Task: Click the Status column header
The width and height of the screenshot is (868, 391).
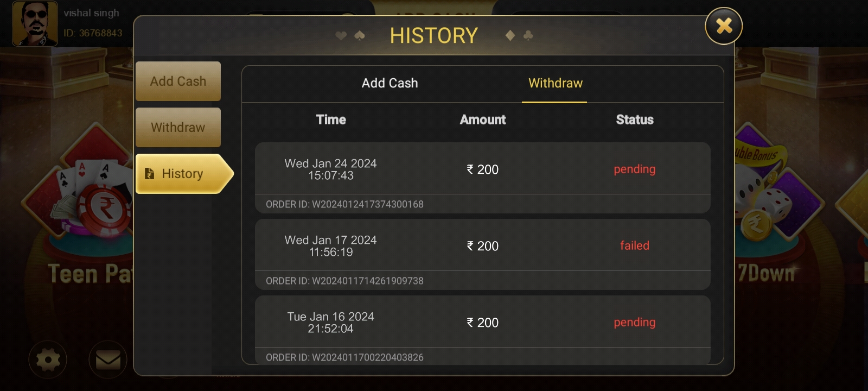Action: [x=634, y=119]
